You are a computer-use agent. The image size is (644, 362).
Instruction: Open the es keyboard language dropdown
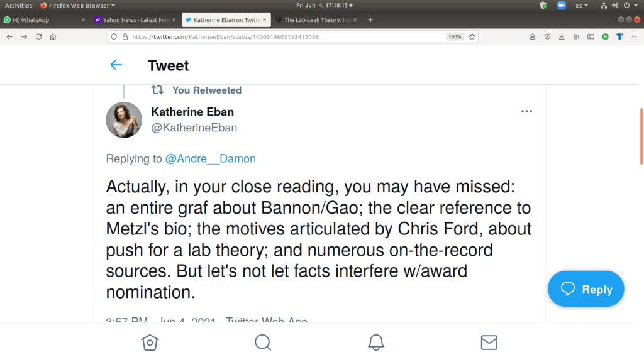(581, 5)
